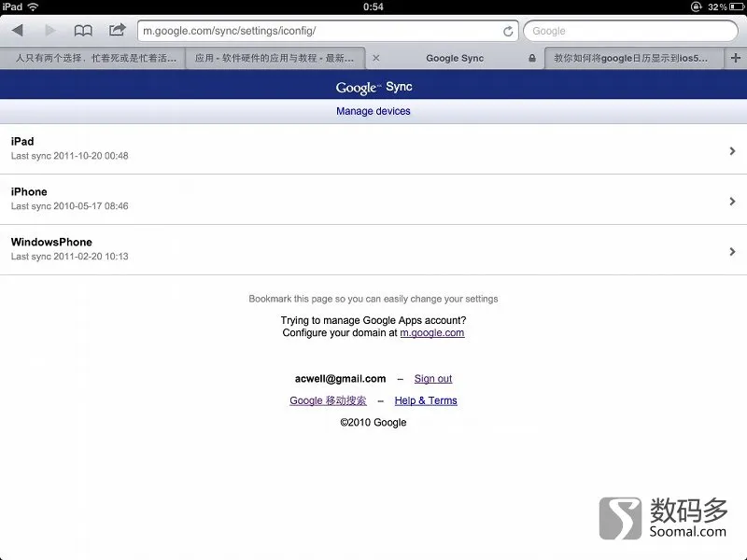Image resolution: width=747 pixels, height=560 pixels.
Task: Open a new tab with the plus icon
Action: click(736, 58)
